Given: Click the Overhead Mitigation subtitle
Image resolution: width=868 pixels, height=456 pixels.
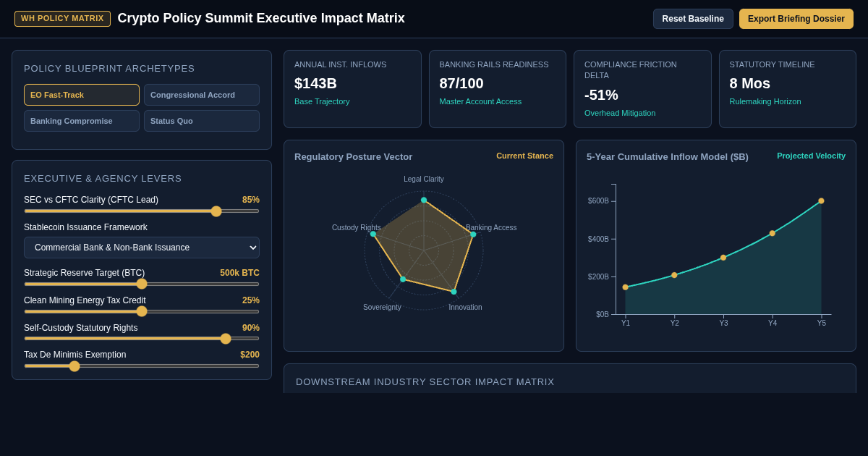Looking at the screenshot, I should point(620,113).
